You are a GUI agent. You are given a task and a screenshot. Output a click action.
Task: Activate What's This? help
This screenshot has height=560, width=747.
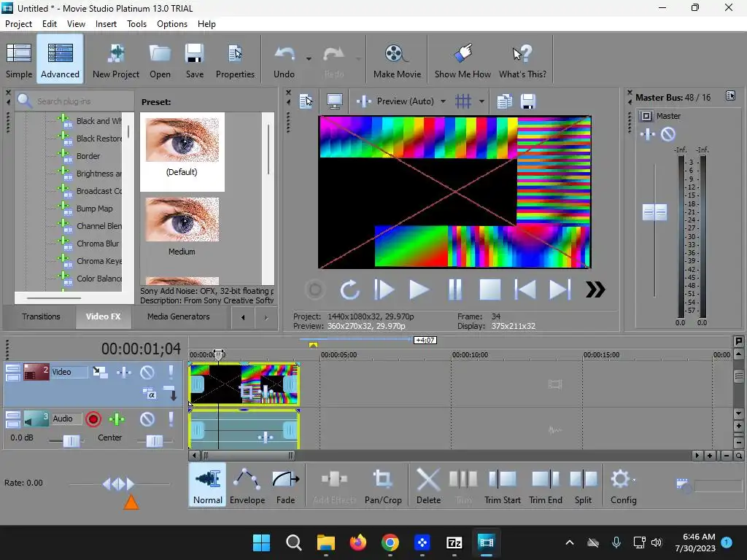click(x=522, y=60)
